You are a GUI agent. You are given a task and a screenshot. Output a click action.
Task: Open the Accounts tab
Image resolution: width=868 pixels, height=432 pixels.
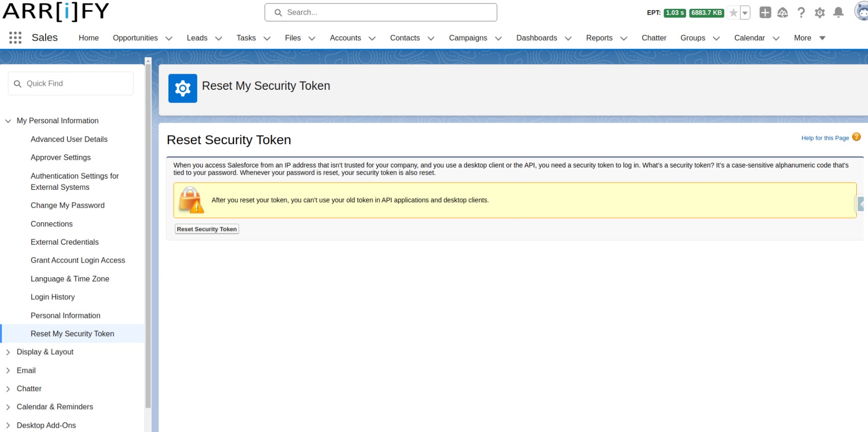coord(345,38)
